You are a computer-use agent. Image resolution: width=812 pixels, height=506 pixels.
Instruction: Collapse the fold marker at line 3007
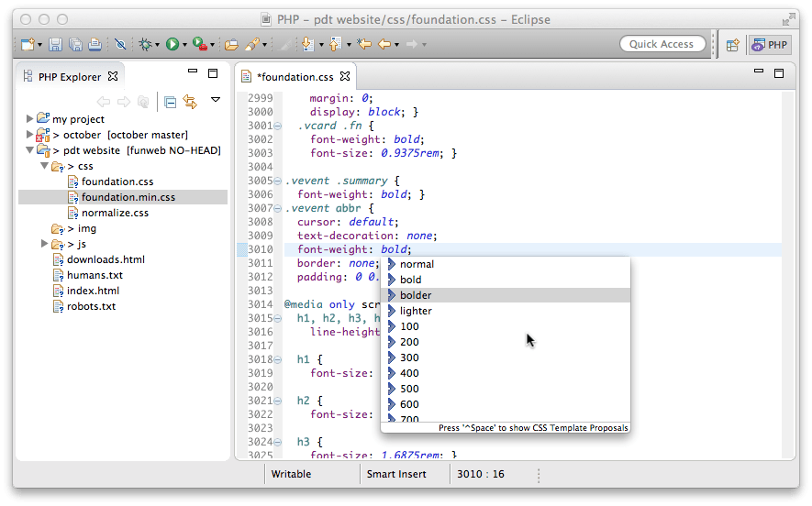click(277, 209)
